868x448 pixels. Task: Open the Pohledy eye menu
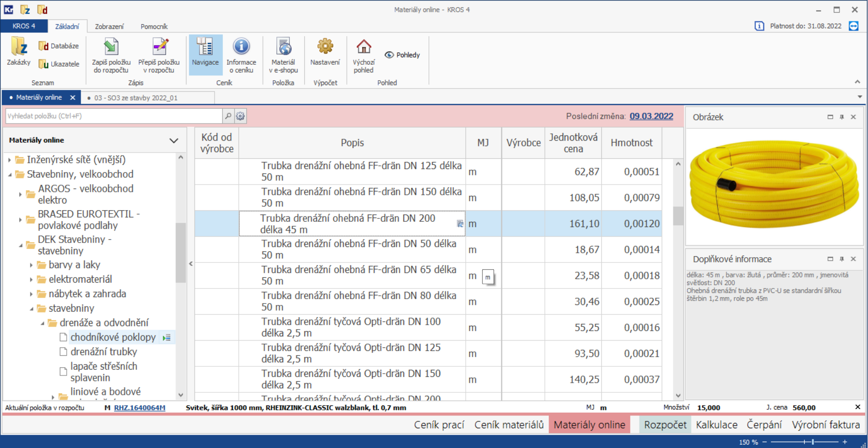pyautogui.click(x=402, y=55)
